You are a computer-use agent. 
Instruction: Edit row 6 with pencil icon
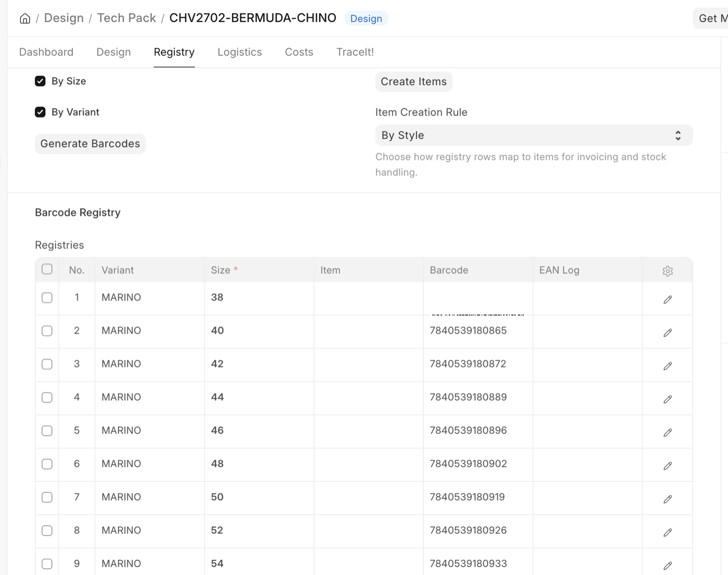[x=668, y=466]
